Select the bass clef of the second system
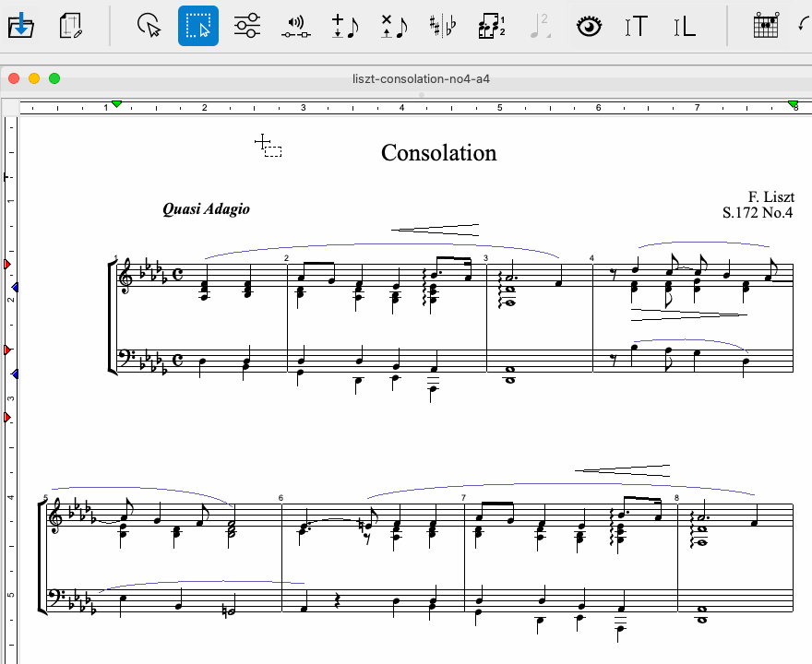The width and height of the screenshot is (812, 664). [x=54, y=598]
